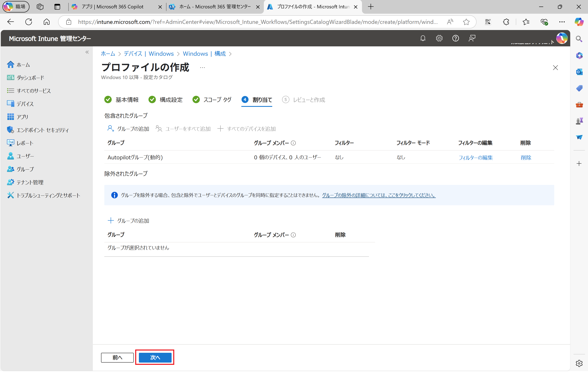Image resolution: width=588 pixels, height=373 pixels.
Task: Select デバイス in the left navigation
Action: click(25, 104)
